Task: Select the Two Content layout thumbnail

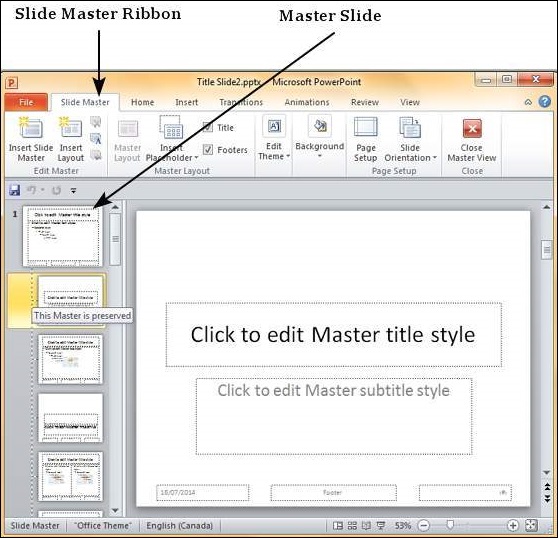Action: [x=70, y=476]
